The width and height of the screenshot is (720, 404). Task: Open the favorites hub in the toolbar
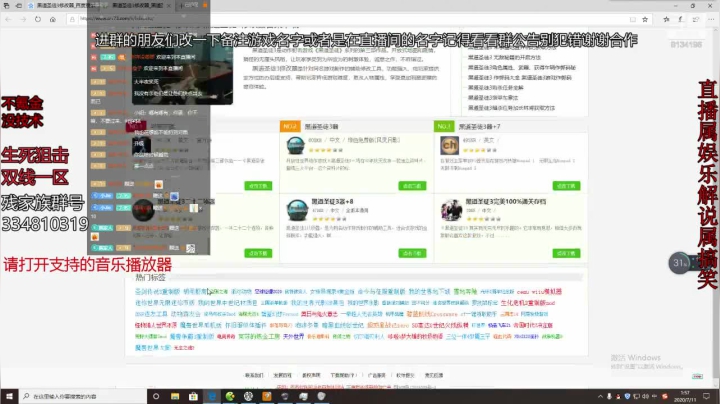[x=666, y=19]
